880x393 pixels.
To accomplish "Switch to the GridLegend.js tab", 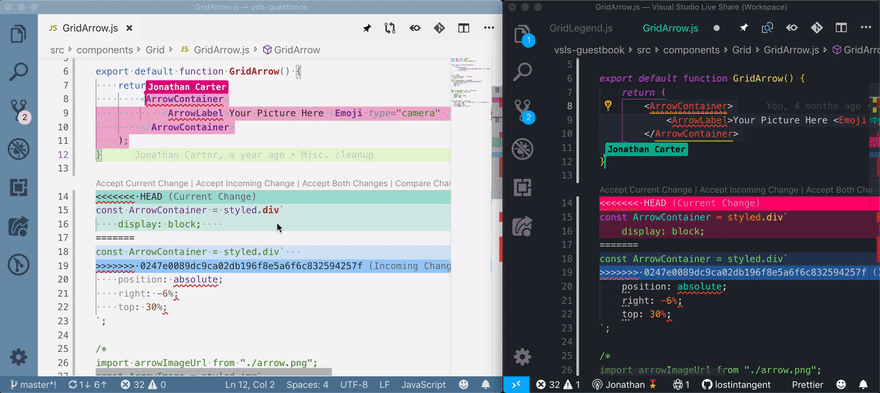I will [581, 28].
